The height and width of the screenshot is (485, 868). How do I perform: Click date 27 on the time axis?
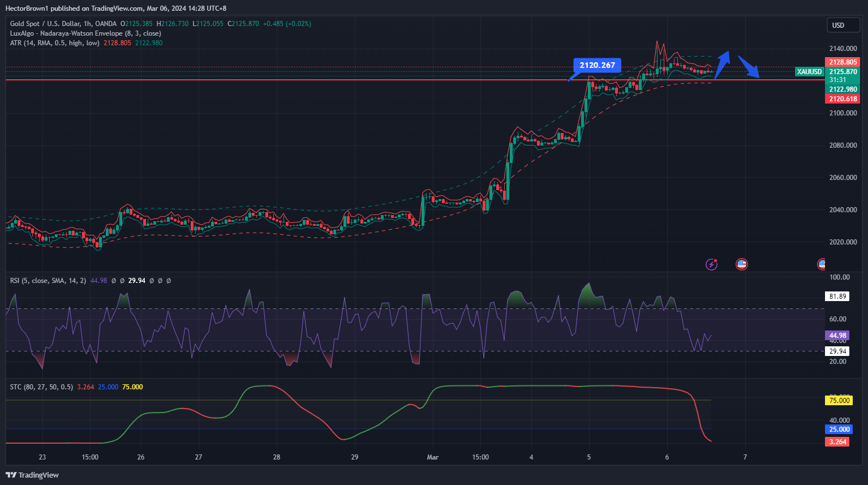[x=199, y=457]
